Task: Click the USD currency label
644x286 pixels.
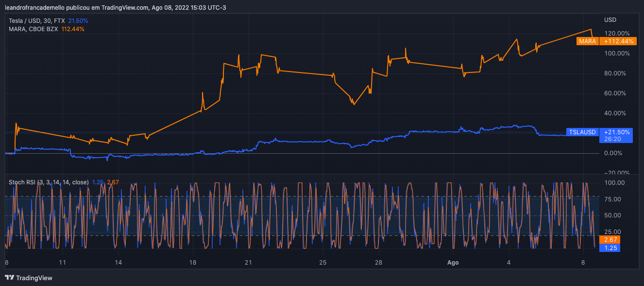Action: click(x=610, y=20)
